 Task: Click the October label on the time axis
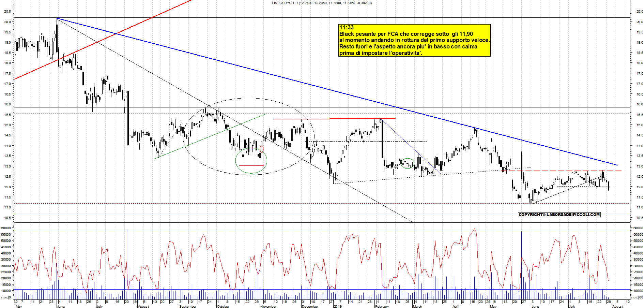pos(223,306)
